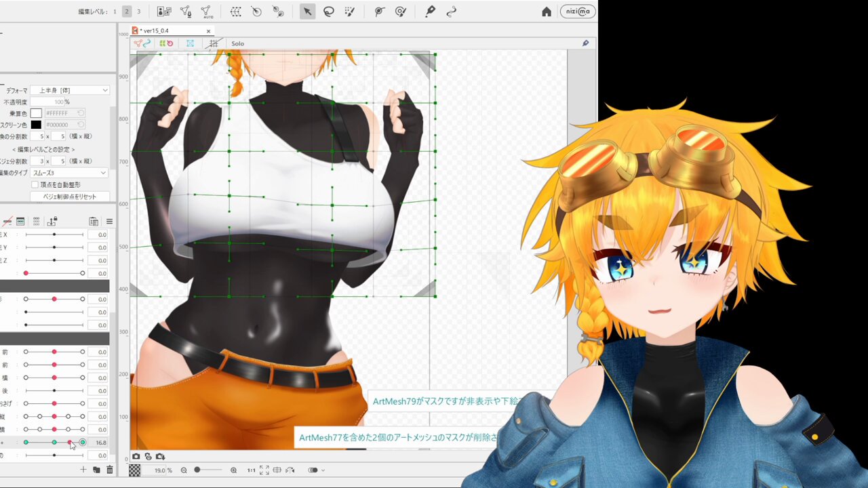The image size is (868, 488).
Task: Select edit level 3
Action: coord(139,12)
